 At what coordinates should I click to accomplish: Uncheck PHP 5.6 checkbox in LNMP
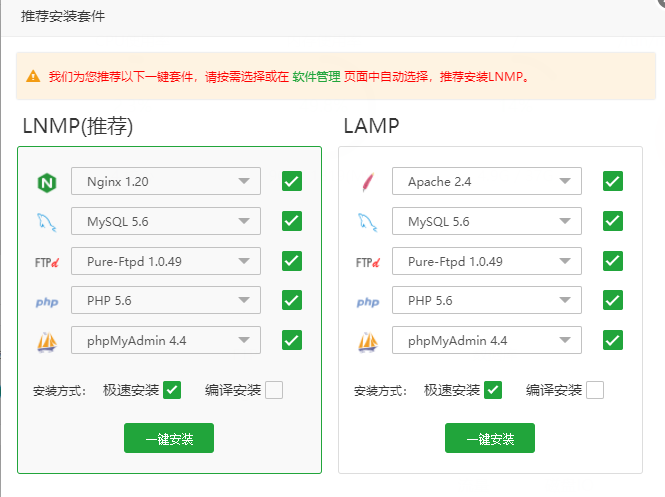[292, 300]
